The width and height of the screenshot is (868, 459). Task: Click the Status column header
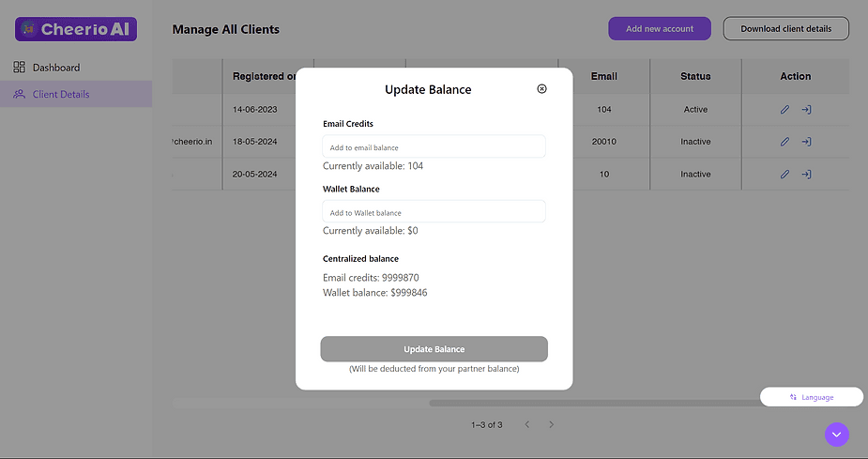[695, 76]
